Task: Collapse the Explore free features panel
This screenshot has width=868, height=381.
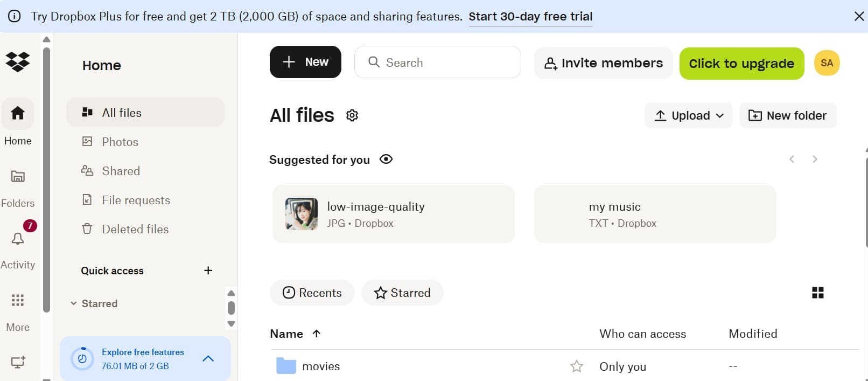Action: (x=208, y=358)
